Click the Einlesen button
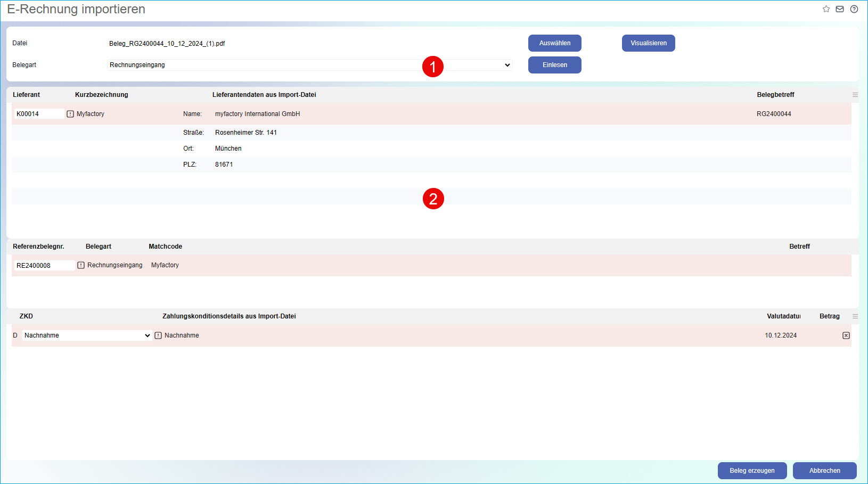Image resolution: width=868 pixels, height=484 pixels. pos(555,65)
